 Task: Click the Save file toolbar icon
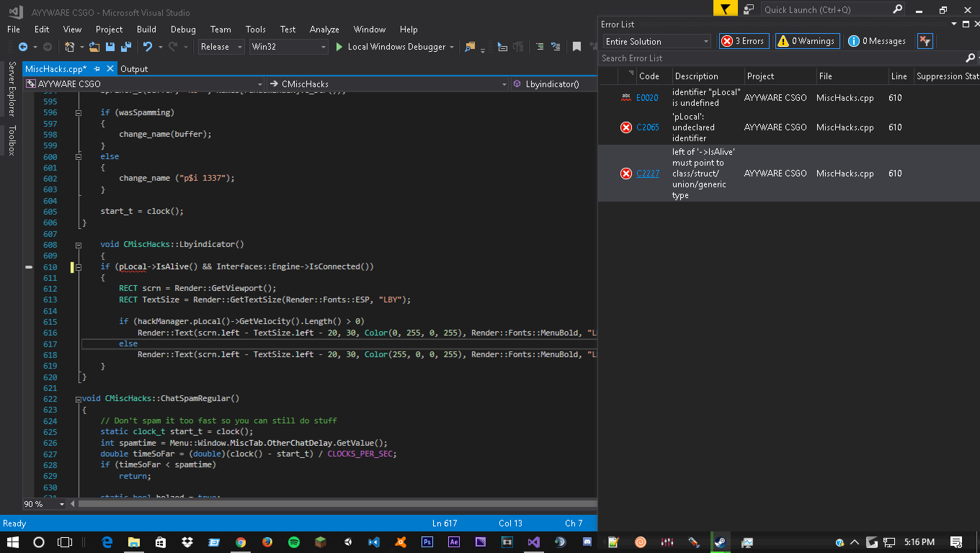pyautogui.click(x=110, y=47)
